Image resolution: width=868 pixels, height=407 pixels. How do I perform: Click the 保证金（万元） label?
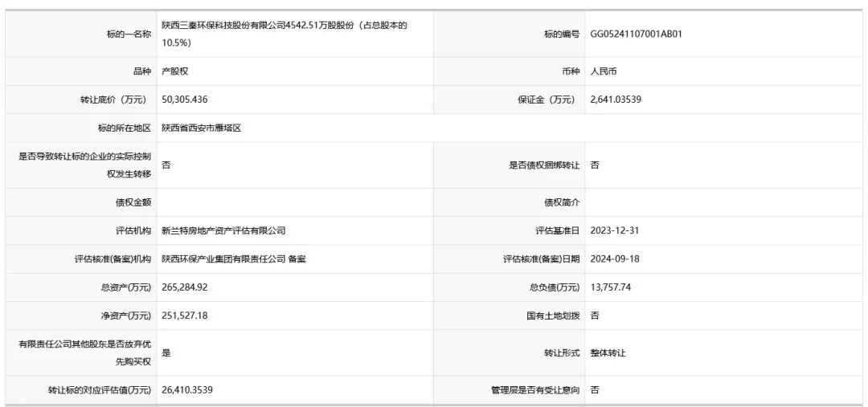[x=546, y=100]
